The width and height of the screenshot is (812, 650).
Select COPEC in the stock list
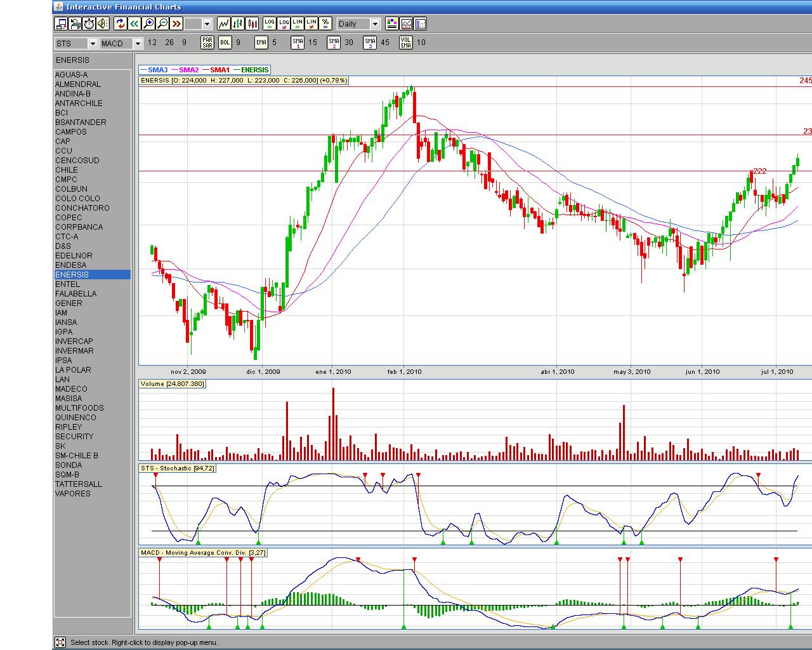tap(69, 218)
